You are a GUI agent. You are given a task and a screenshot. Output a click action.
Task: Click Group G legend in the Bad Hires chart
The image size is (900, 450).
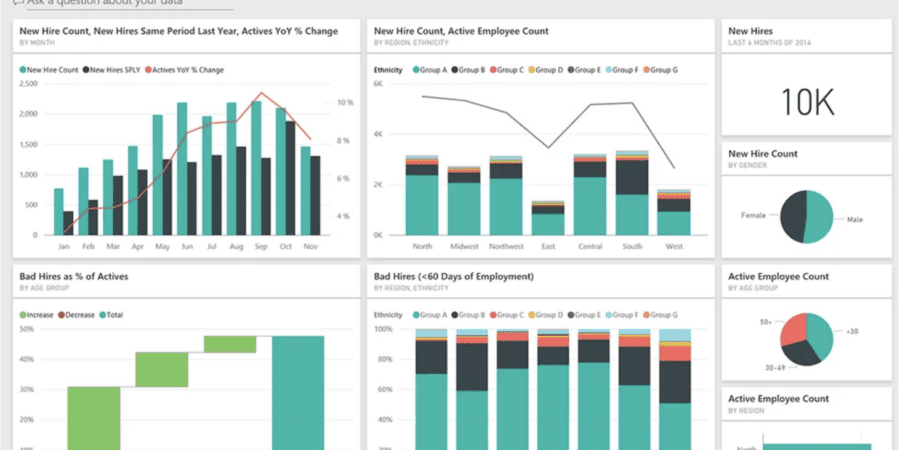660,315
